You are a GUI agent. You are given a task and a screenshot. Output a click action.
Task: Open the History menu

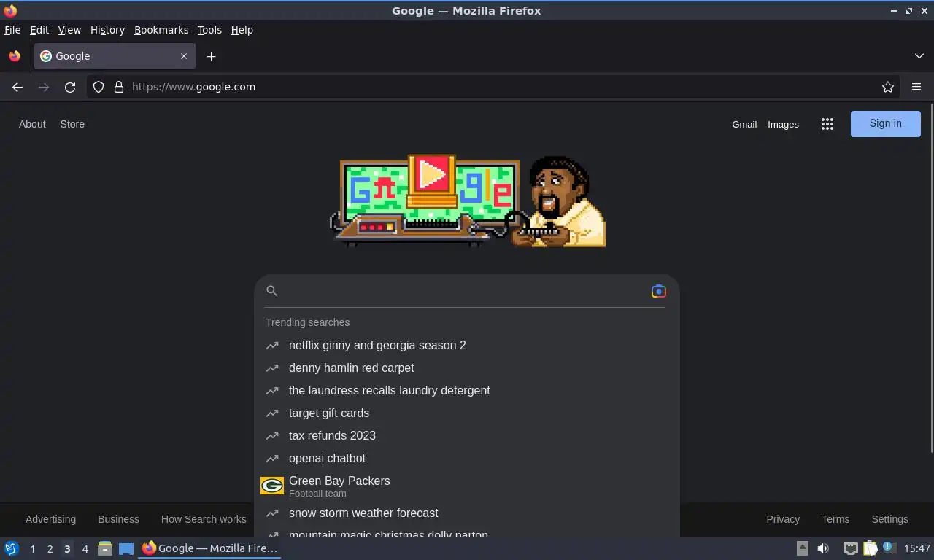click(107, 30)
